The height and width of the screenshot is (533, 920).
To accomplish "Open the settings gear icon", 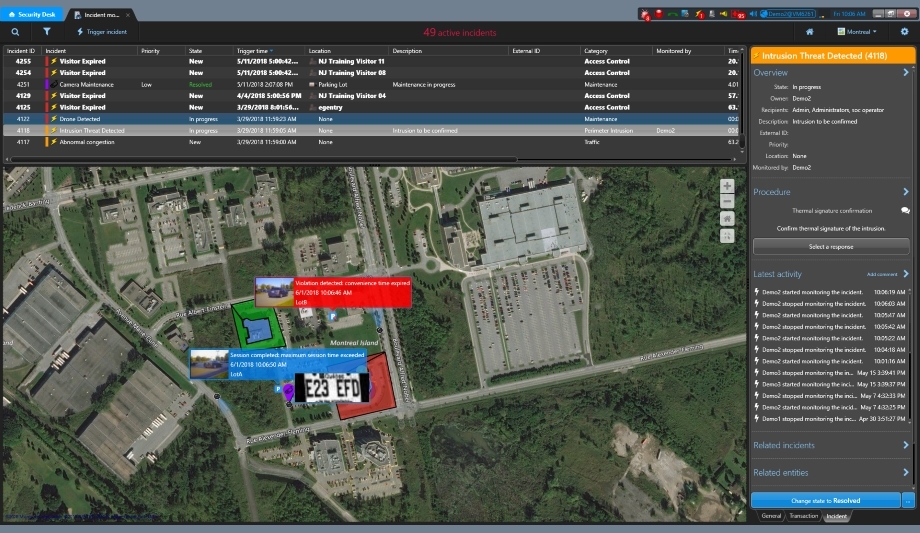I will coord(904,32).
